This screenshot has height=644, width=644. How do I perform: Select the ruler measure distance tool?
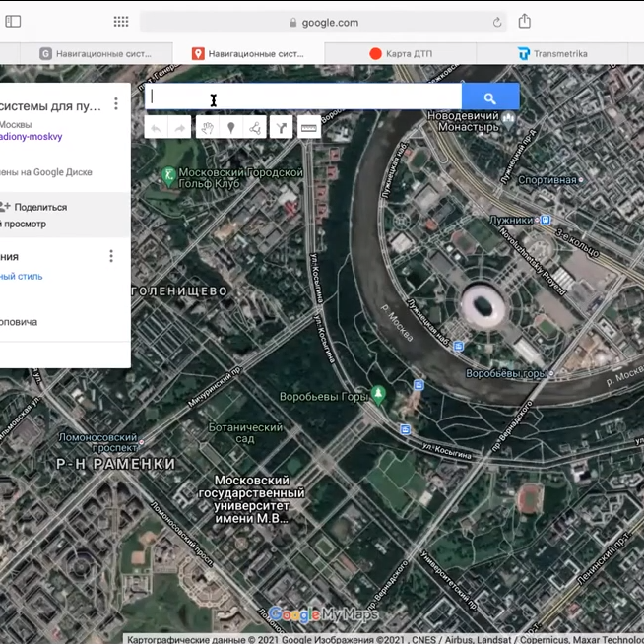(x=309, y=128)
